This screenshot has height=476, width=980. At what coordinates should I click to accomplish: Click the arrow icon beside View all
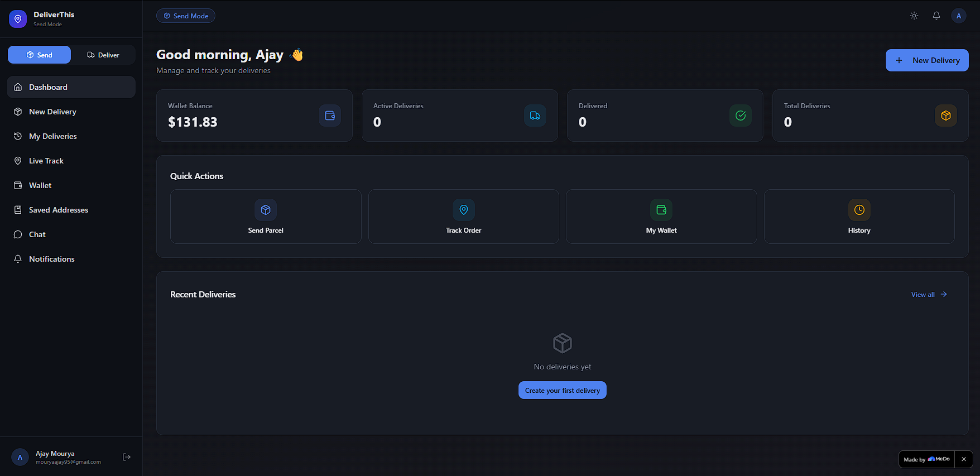click(944, 294)
